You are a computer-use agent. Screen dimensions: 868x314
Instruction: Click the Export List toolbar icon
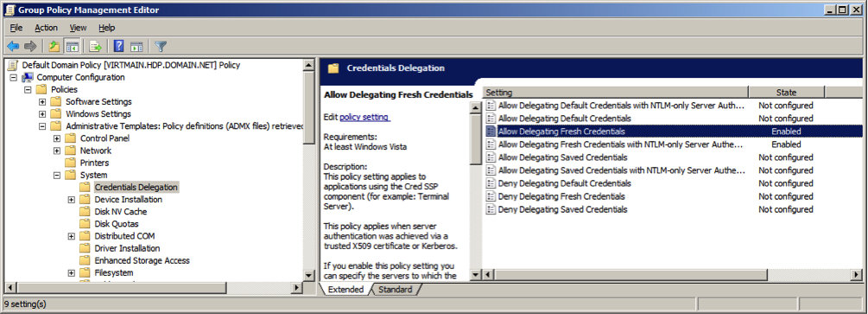[95, 46]
